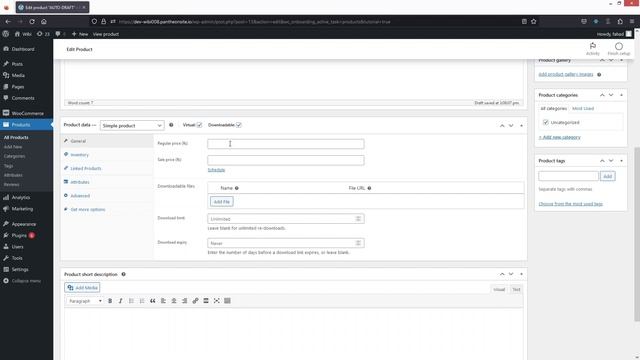Toggle bold in short description toolbar
The height and width of the screenshot is (360, 640).
pyautogui.click(x=110, y=301)
